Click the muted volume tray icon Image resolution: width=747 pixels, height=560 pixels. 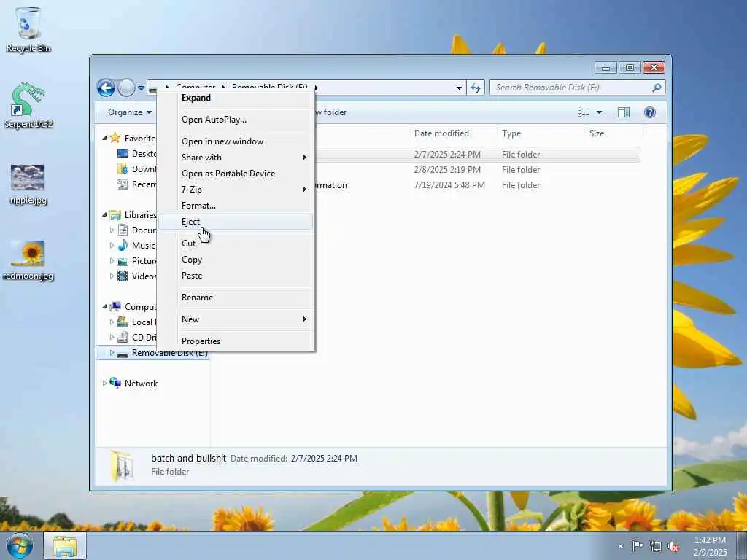(x=673, y=547)
